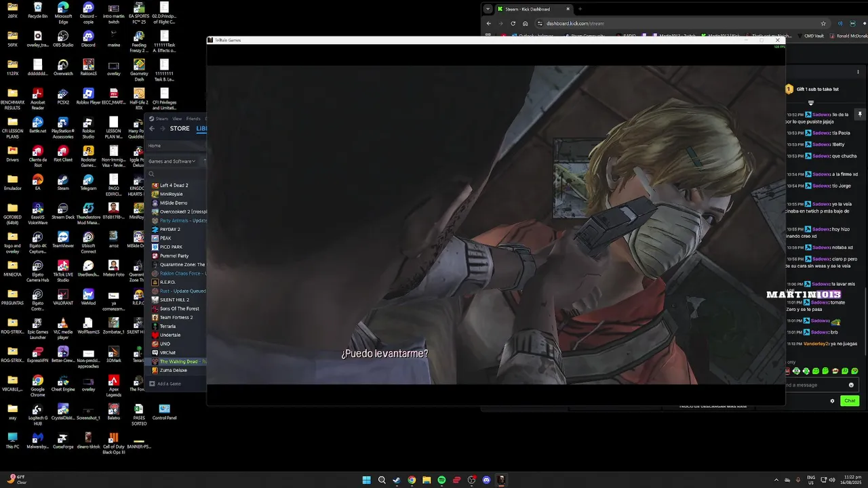Click the Steam library search icon
Image resolution: width=868 pixels, height=488 pixels.
click(151, 174)
